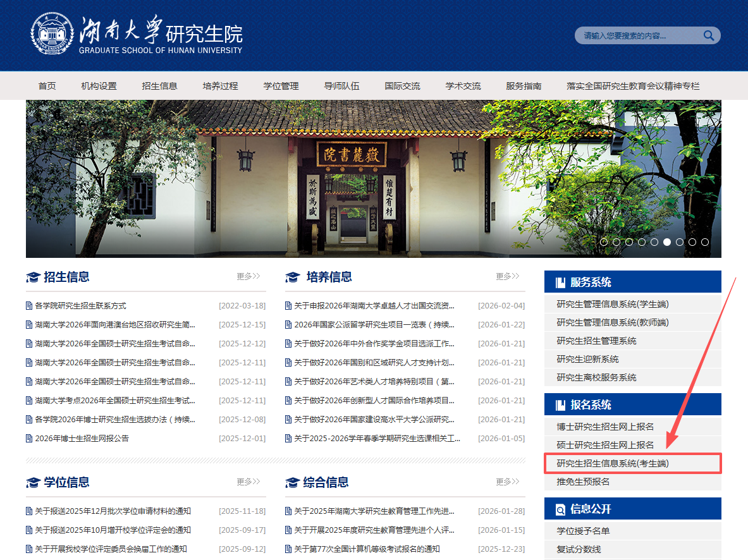The height and width of the screenshot is (560, 748).
Task: Expand 培养信息 section via 更多 link
Action: click(507, 276)
